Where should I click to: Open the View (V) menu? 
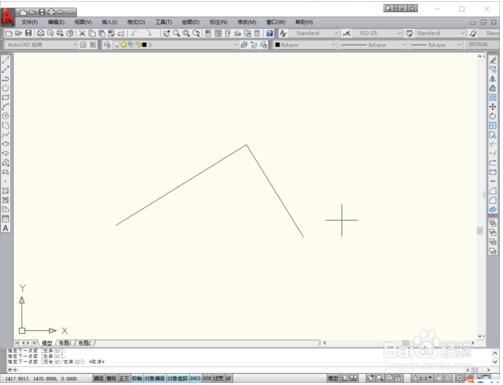(83, 22)
